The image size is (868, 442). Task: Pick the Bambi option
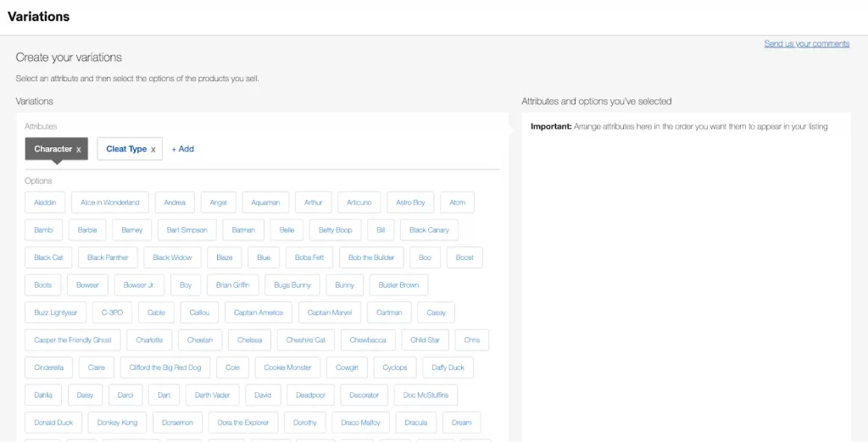point(43,230)
